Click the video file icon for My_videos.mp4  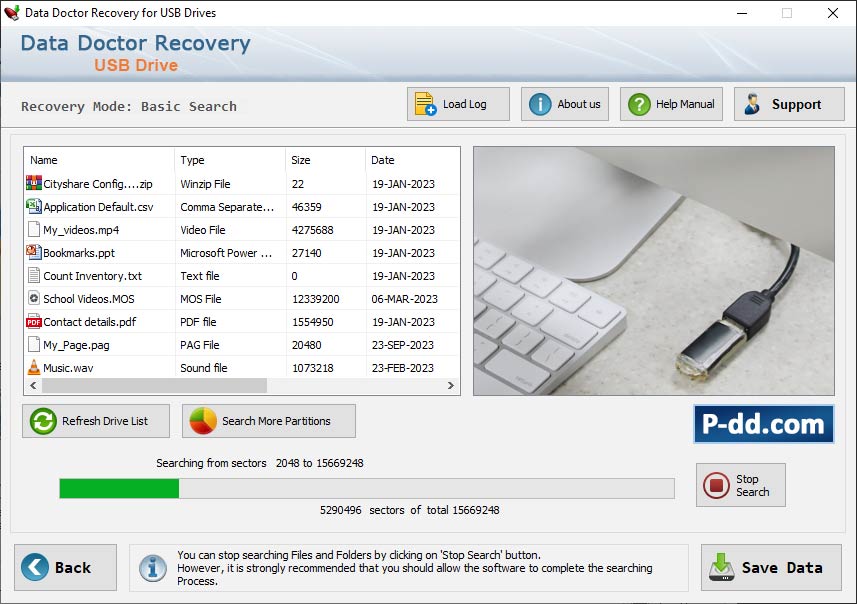(x=34, y=230)
